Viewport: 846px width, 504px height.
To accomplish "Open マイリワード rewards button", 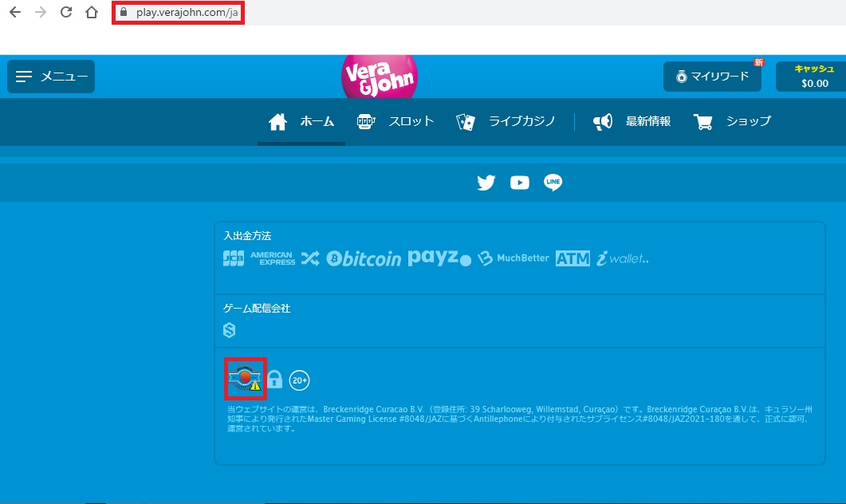I will 712,76.
